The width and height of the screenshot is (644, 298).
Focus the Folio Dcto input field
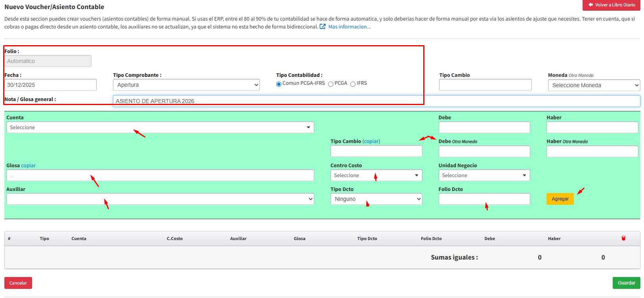pyautogui.click(x=484, y=199)
